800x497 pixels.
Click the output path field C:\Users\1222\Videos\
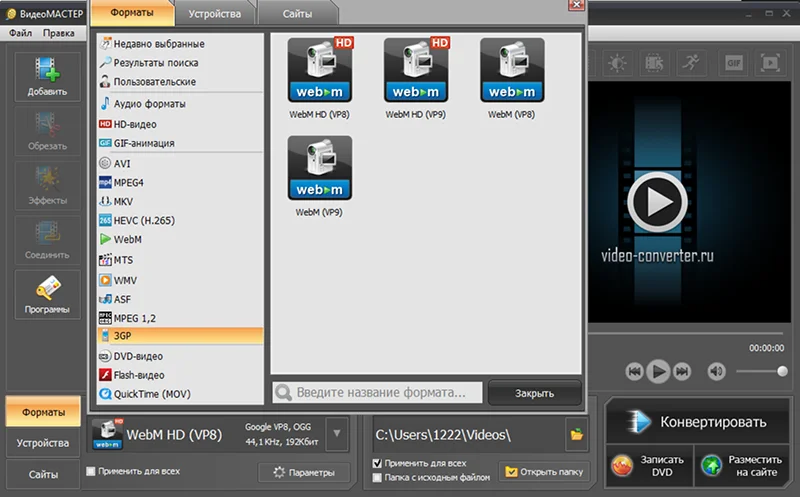point(469,435)
